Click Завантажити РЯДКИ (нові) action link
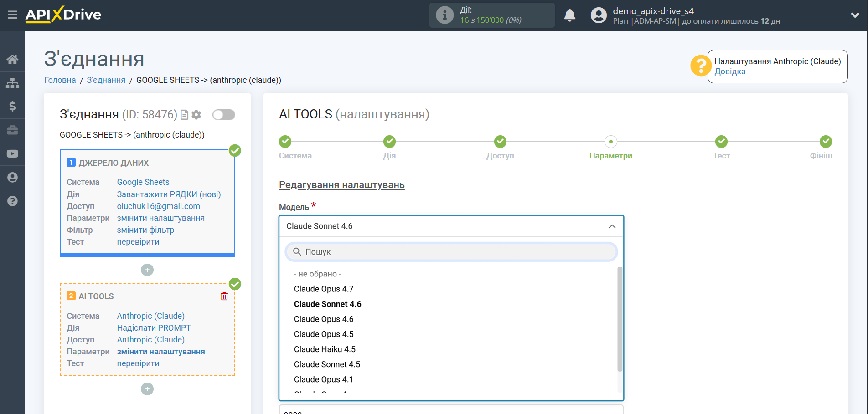The width and height of the screenshot is (868, 414). [169, 194]
